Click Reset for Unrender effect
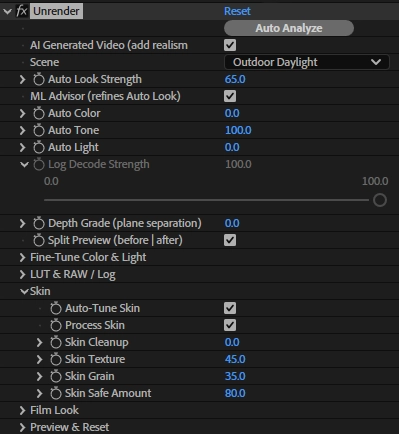The image size is (399, 434). click(237, 11)
